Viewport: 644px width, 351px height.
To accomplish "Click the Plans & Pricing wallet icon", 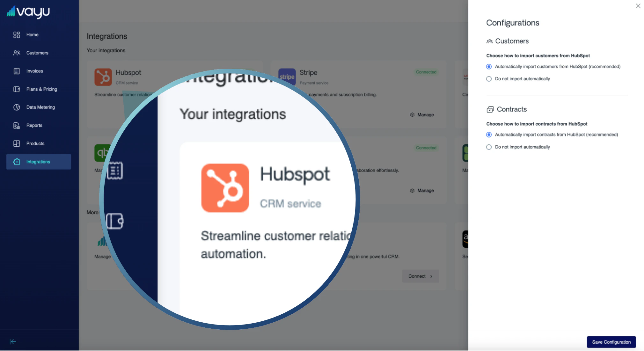I will [17, 89].
